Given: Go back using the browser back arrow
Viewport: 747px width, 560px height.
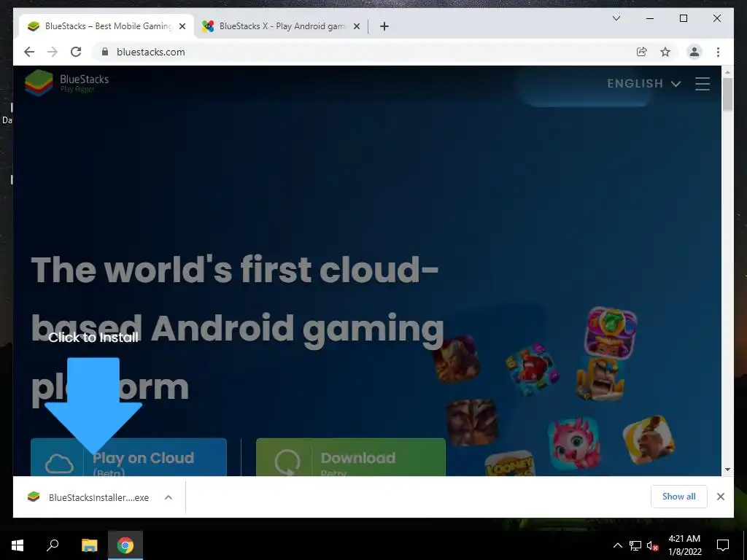Looking at the screenshot, I should (x=29, y=52).
